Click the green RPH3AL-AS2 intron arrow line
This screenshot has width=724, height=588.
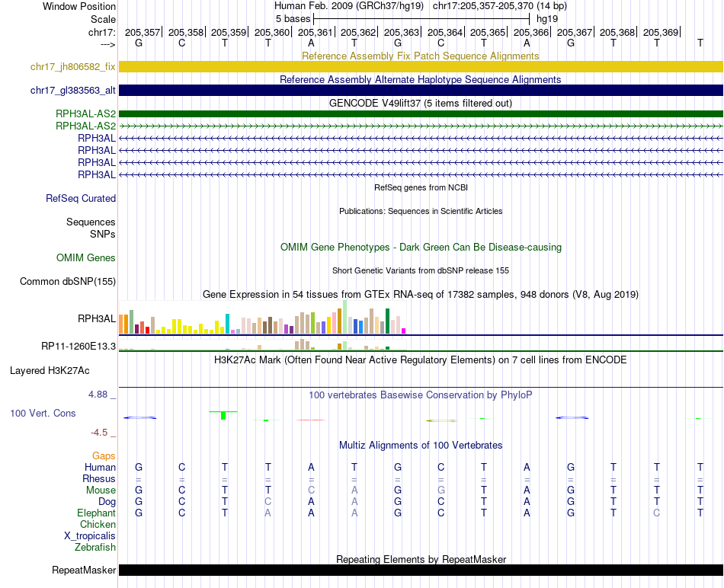pos(421,126)
